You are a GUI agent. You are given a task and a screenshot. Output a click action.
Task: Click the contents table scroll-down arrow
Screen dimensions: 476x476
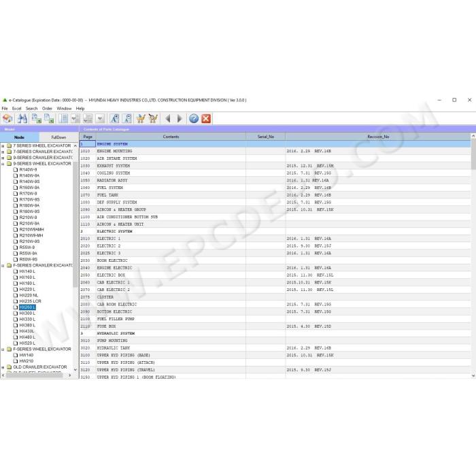click(473, 376)
